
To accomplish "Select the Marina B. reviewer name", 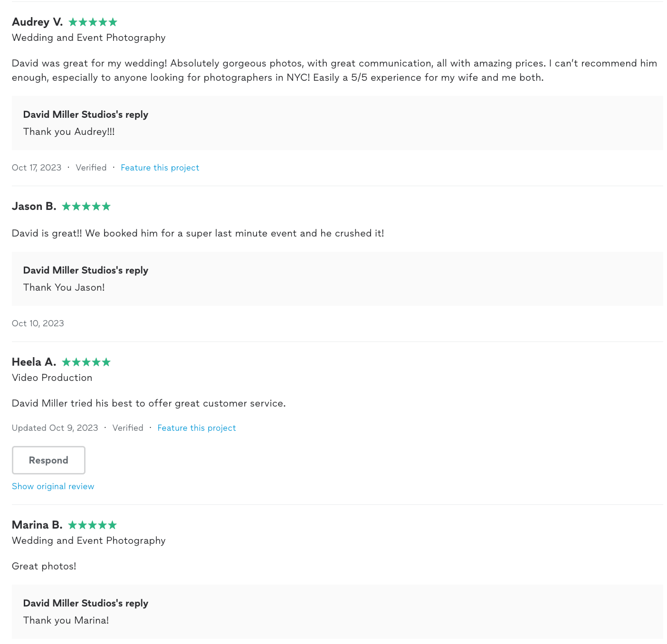I will 37,525.
